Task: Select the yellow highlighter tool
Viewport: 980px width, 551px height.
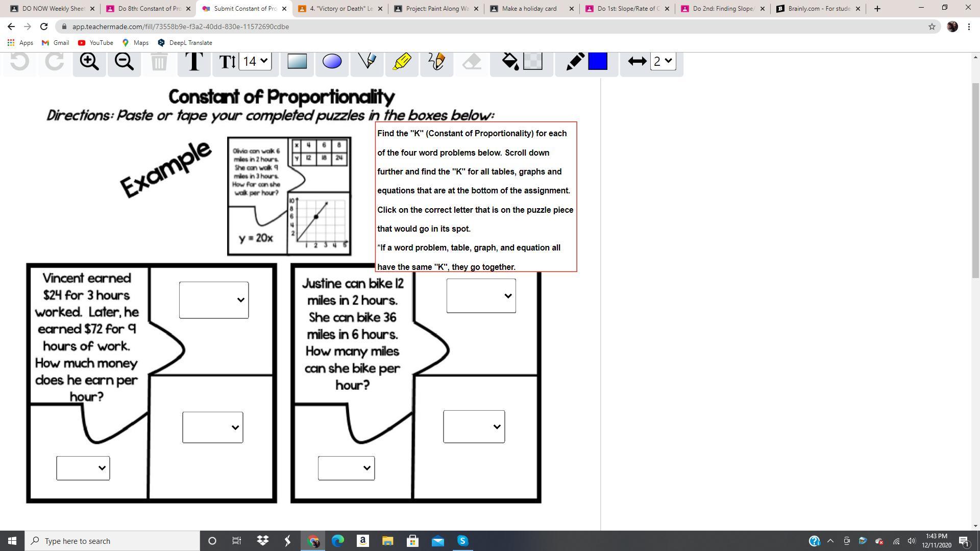Action: pyautogui.click(x=402, y=62)
